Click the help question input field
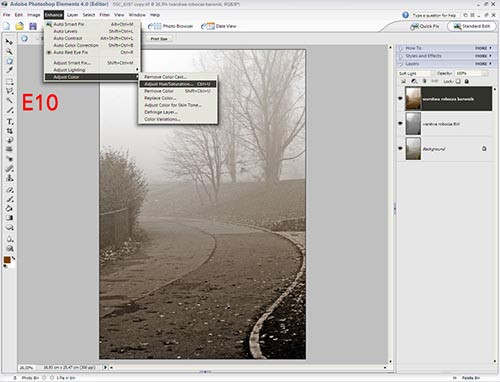The width and height of the screenshot is (500, 382). 435,15
